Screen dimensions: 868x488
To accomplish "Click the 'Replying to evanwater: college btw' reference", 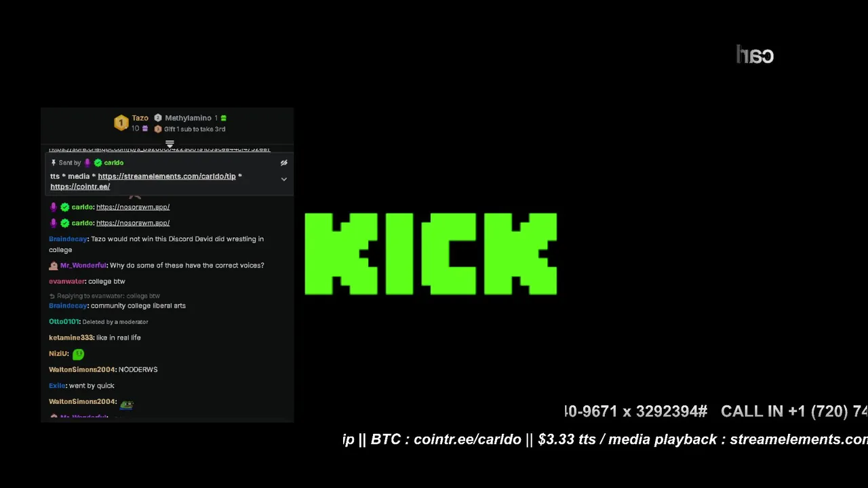I will (108, 296).
